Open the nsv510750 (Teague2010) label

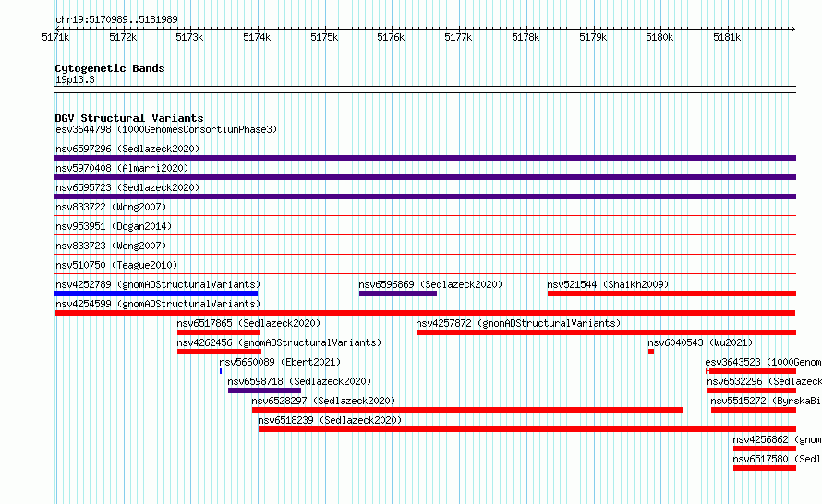coord(116,265)
